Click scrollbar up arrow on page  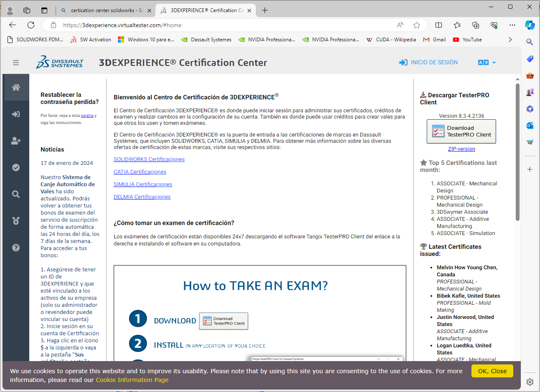(517, 79)
